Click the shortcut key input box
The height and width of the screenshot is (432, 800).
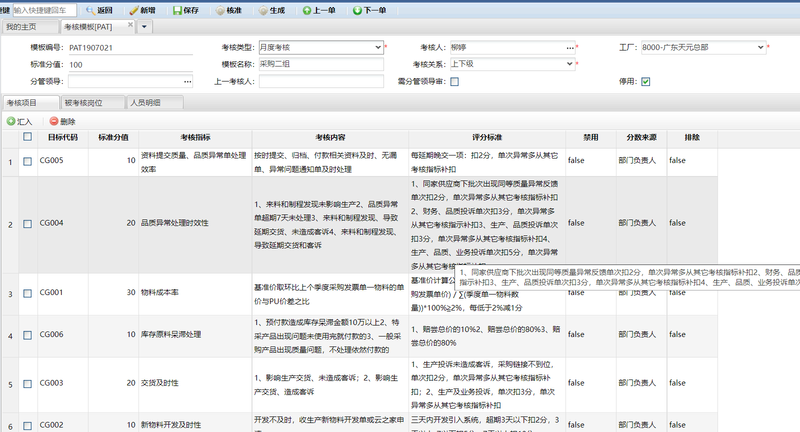pyautogui.click(x=44, y=10)
